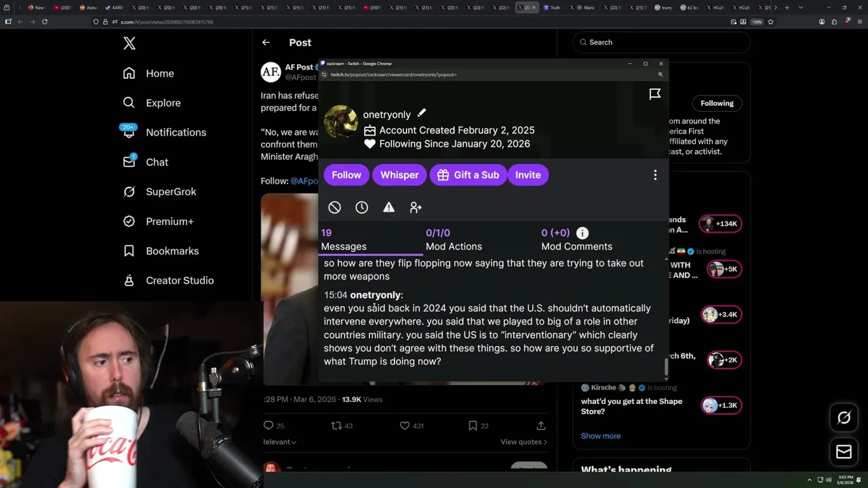
Task: Click the info icon near Mod Comments
Action: click(583, 233)
